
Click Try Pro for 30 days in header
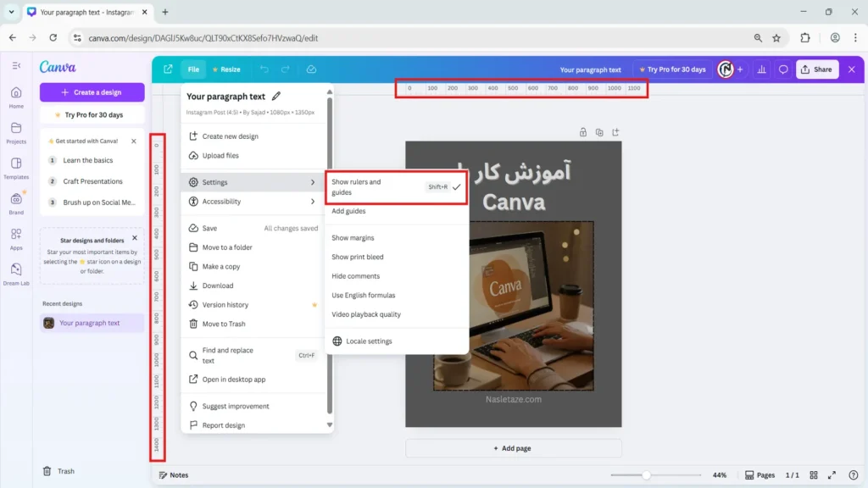[x=672, y=69]
